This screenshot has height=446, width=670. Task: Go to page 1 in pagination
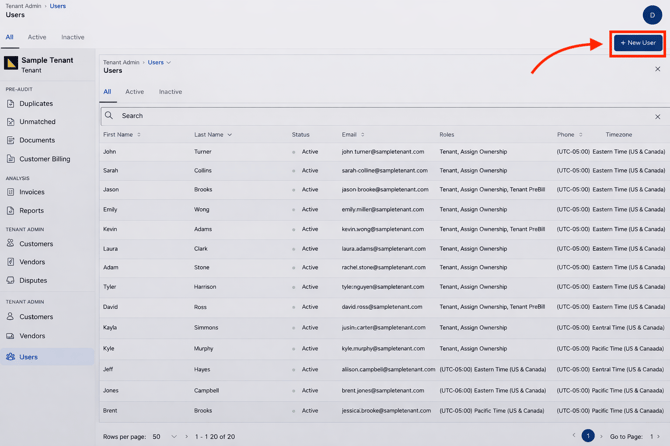[x=588, y=436]
